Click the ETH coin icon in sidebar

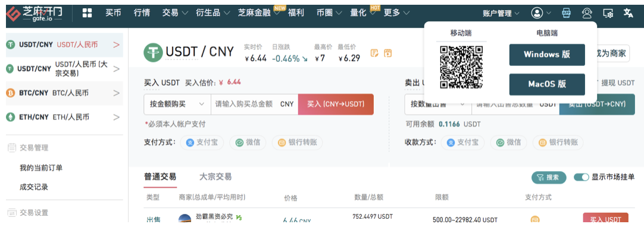pyautogui.click(x=10, y=117)
